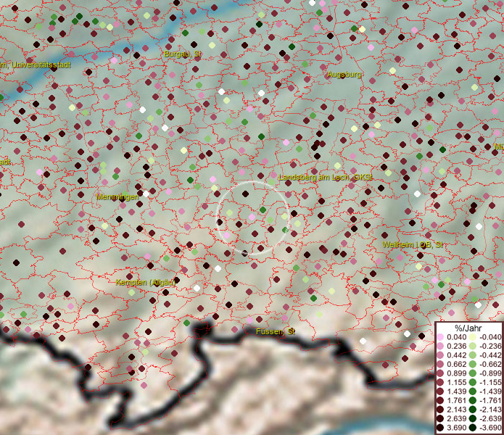Select the -3.690 darkest green legend swatch
This screenshot has width=504, height=435.
pos(472,428)
